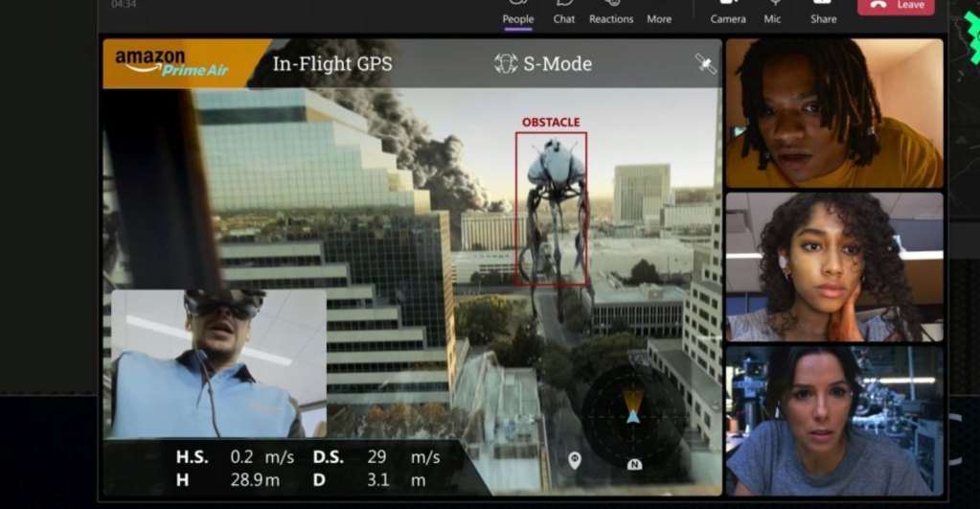Mute or unmute the Mic
980x509 pixels.
(x=773, y=12)
